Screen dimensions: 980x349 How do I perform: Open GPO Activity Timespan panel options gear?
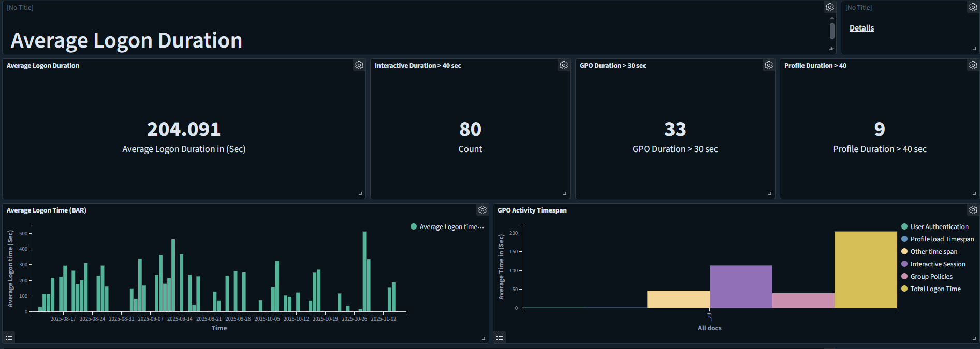click(973, 210)
